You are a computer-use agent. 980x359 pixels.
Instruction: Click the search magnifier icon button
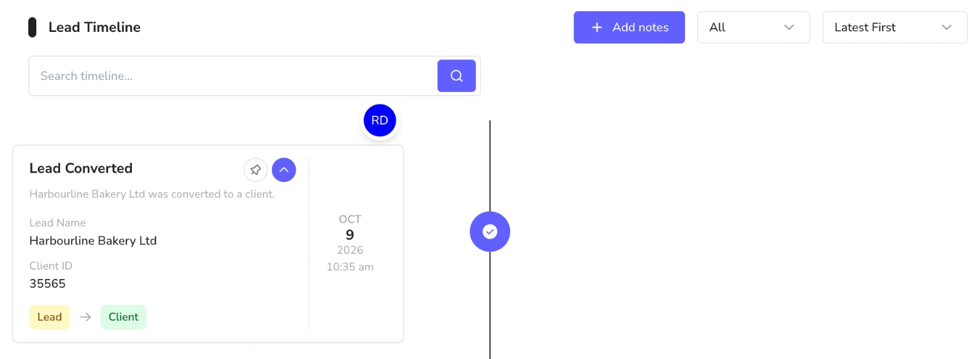click(456, 76)
